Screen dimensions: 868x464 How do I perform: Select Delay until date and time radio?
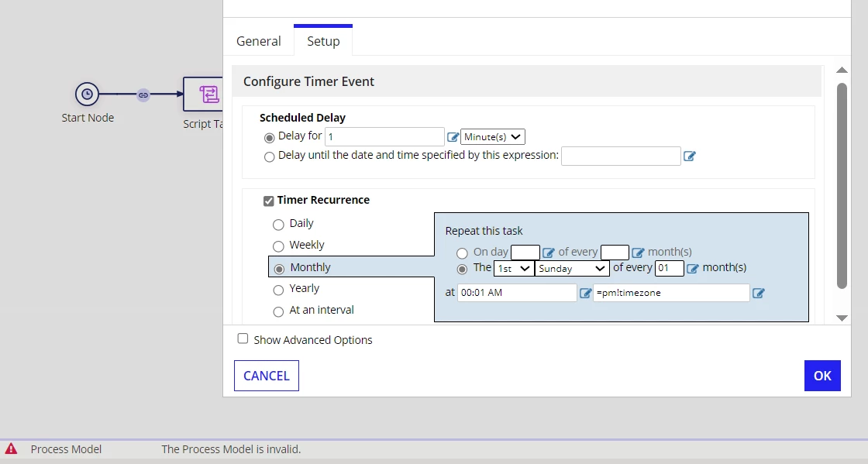coord(269,157)
